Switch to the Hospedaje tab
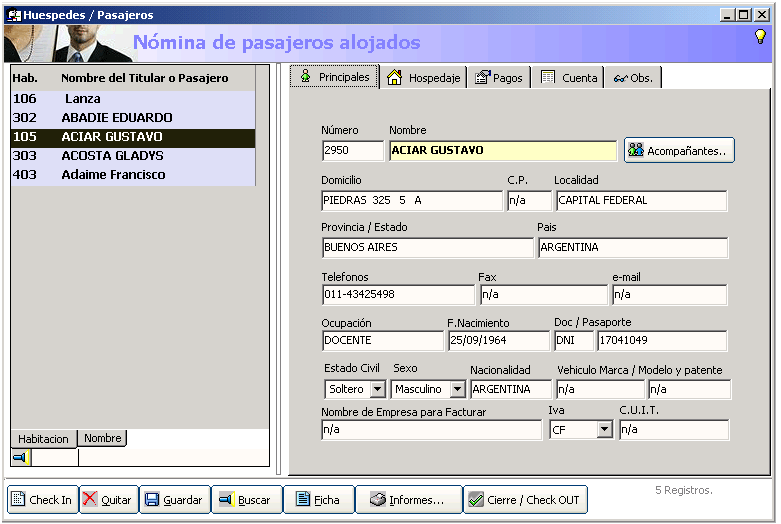This screenshot has width=781, height=524. (x=424, y=78)
